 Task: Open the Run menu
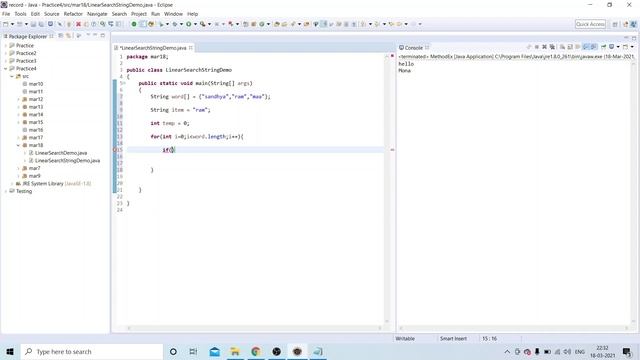click(x=155, y=14)
